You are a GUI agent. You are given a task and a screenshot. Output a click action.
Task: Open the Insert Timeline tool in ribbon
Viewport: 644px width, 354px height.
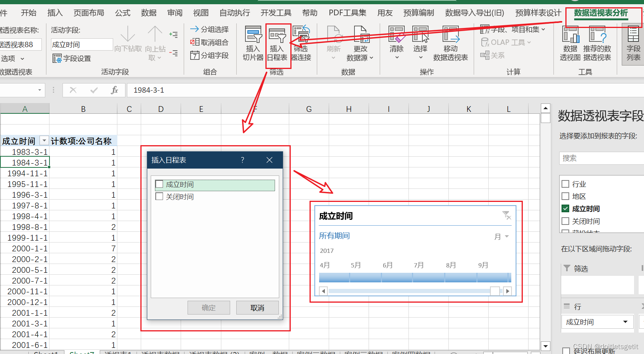coord(277,43)
